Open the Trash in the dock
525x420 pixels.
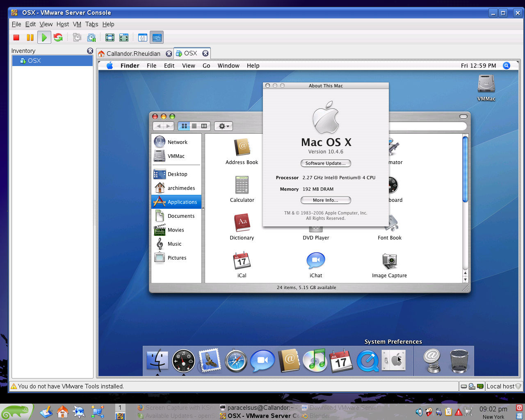click(x=459, y=361)
